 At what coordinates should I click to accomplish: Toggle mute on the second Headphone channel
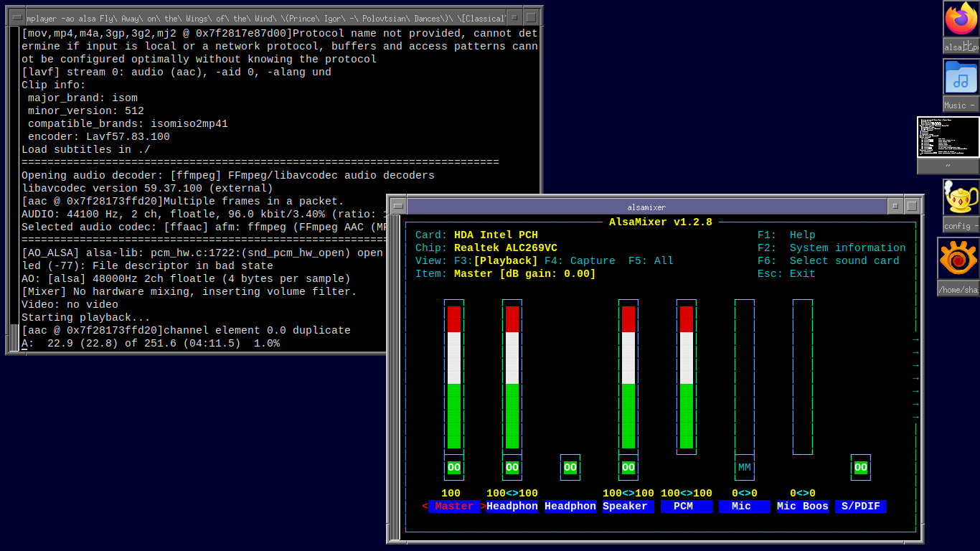(x=570, y=468)
